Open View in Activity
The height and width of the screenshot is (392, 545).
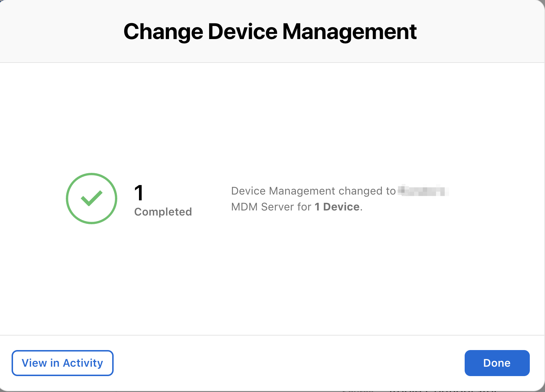pos(63,363)
